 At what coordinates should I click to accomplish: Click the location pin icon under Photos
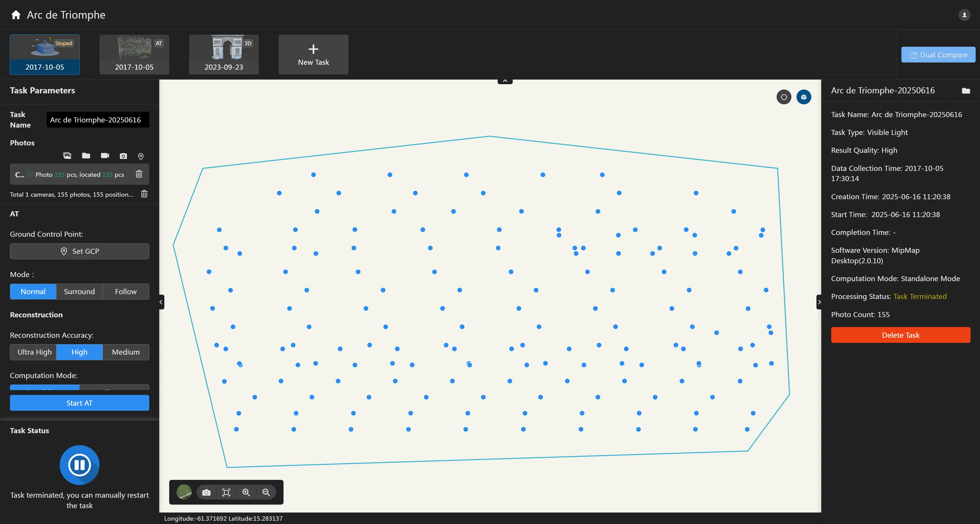click(x=140, y=156)
